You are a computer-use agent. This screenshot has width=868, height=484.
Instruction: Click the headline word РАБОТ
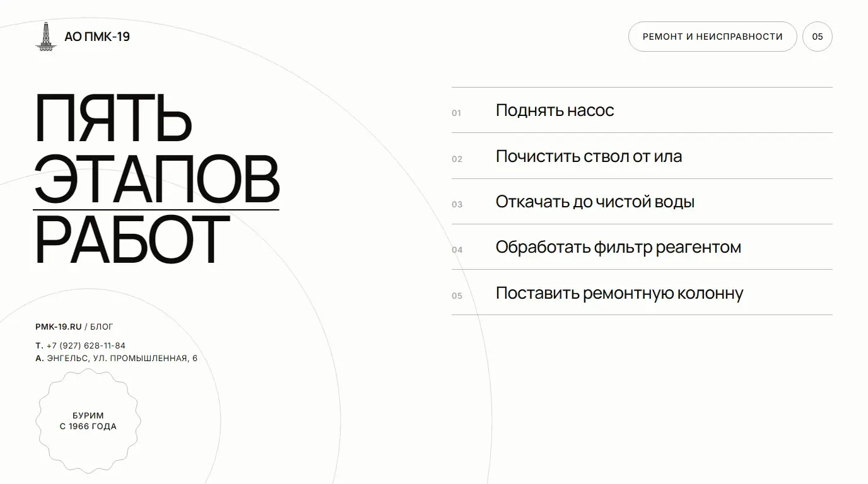(132, 239)
